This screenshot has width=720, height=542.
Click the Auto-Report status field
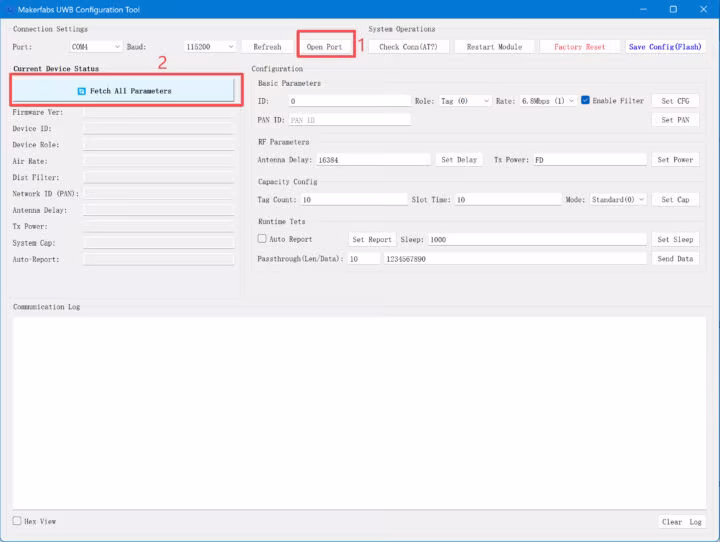(x=158, y=260)
